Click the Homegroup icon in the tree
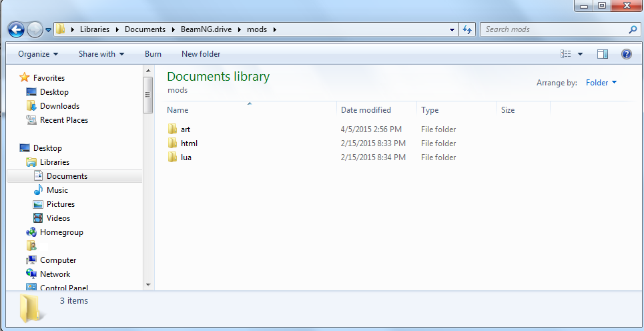 (31, 232)
